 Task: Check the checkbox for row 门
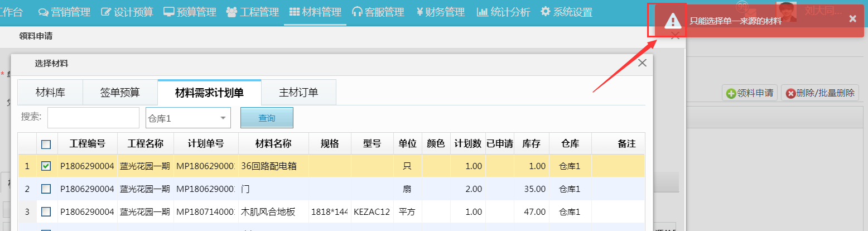[x=46, y=189]
